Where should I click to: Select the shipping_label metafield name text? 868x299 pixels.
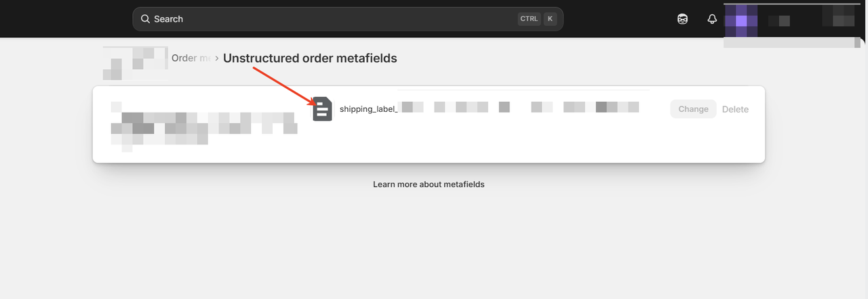pyautogui.click(x=368, y=109)
